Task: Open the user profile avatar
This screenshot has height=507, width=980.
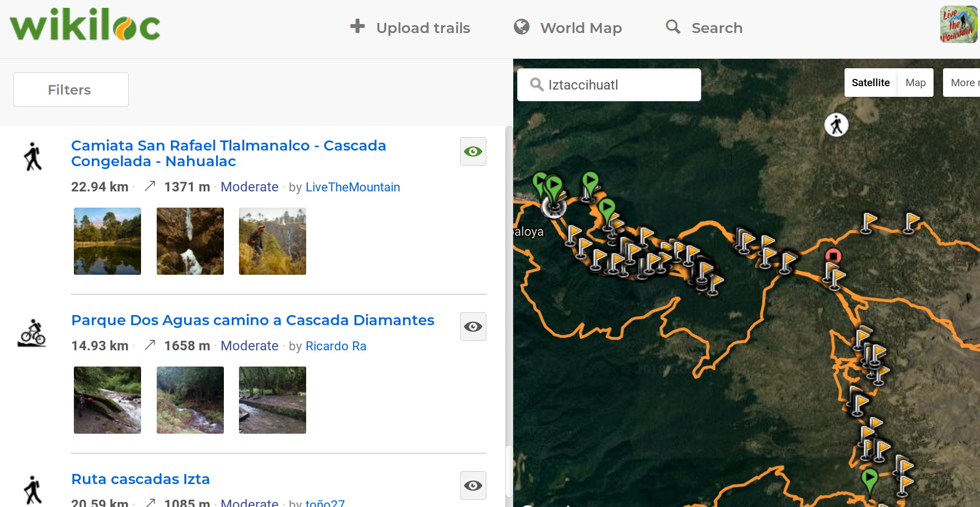Action: (x=958, y=25)
